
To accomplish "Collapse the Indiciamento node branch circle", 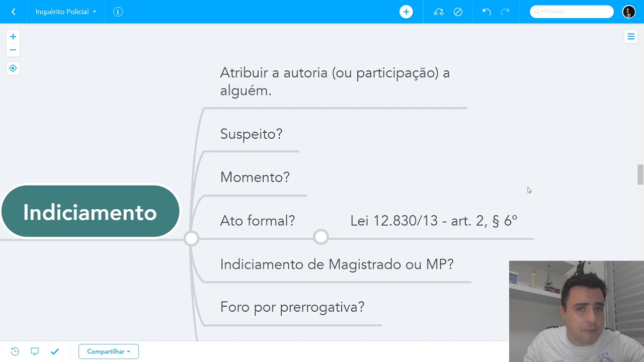I will [191, 238].
